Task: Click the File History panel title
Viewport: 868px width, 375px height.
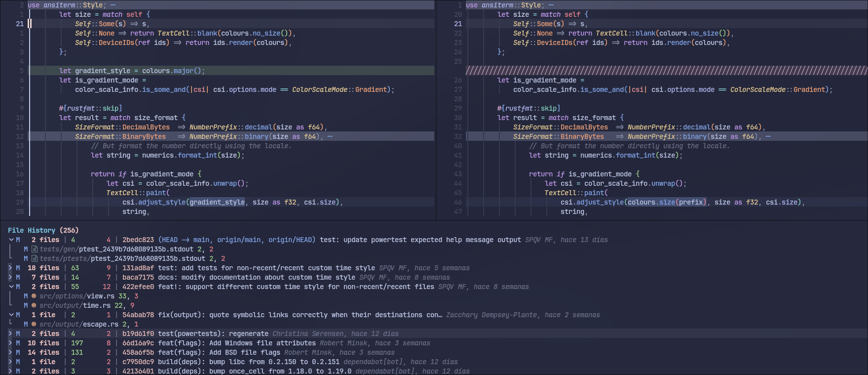Action: (x=32, y=230)
